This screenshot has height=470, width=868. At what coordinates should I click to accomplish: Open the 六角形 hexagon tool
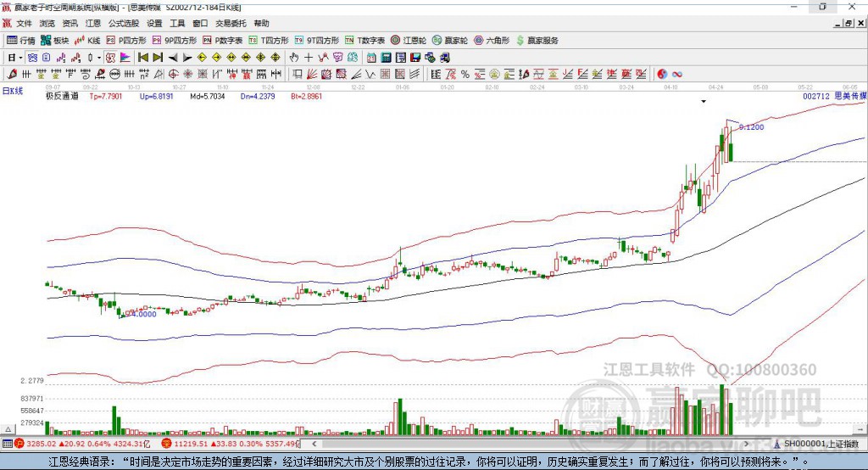[x=492, y=41]
